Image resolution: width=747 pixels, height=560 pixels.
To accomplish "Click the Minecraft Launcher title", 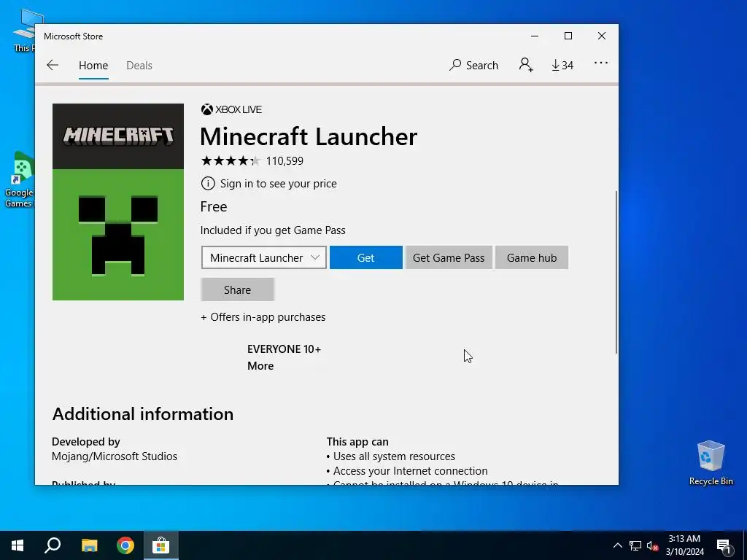I will pyautogui.click(x=309, y=136).
